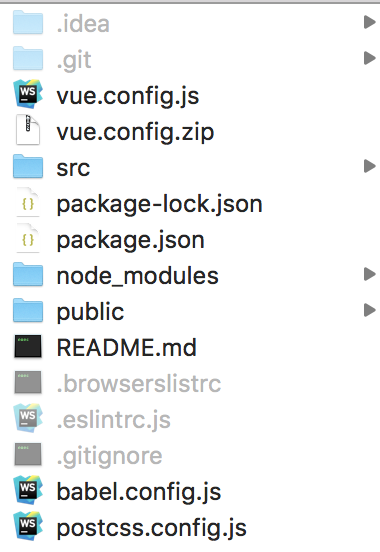This screenshot has height=552, width=380.
Task: Select the dimmed WebStorm icon of .eslintrc.js
Action: coord(28,418)
